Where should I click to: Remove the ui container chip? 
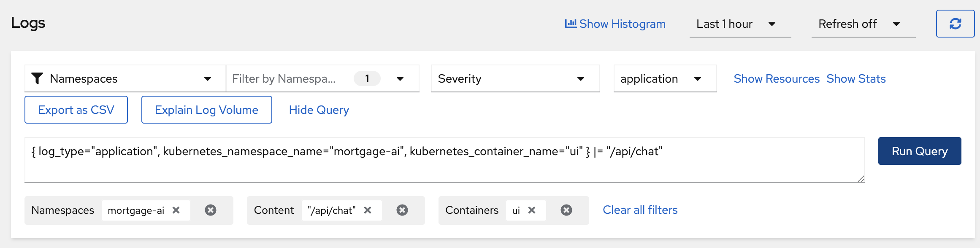point(532,210)
